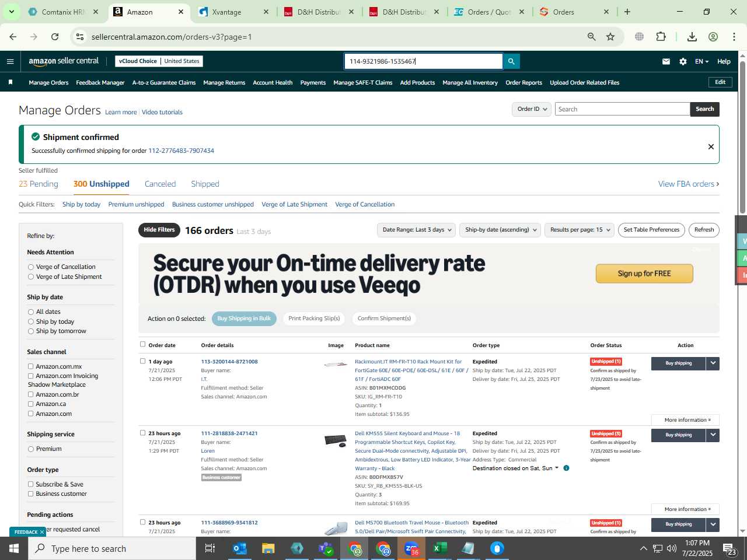Open Manage Returns in the nav bar
747x560 pixels.
(x=224, y=83)
